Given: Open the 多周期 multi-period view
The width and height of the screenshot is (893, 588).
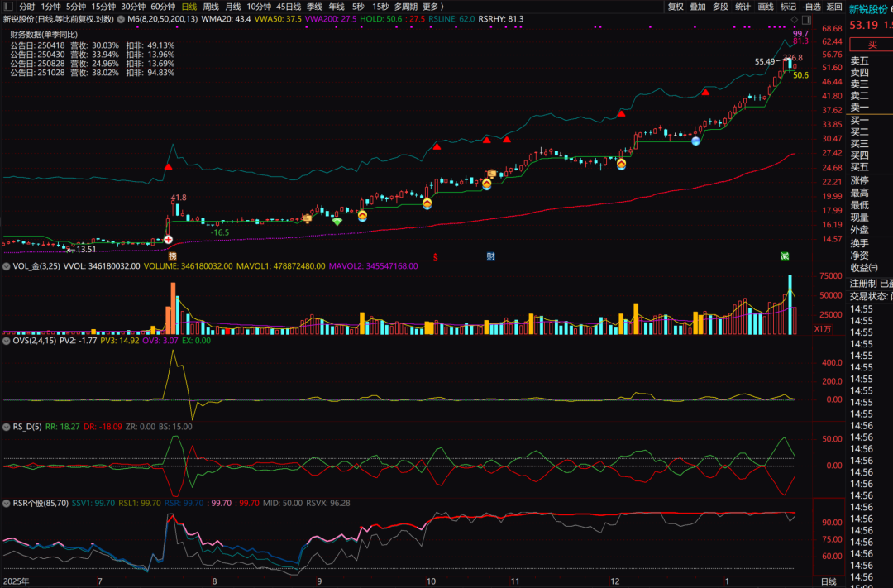Looking at the screenshot, I should (405, 7).
